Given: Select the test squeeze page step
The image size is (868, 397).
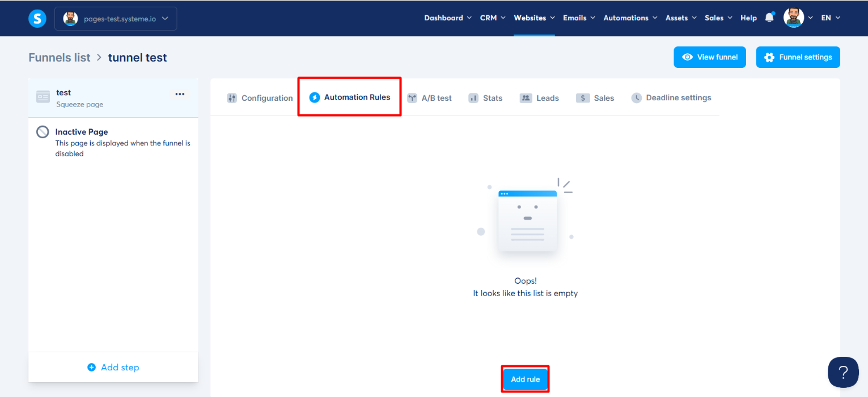Looking at the screenshot, I should pyautogui.click(x=113, y=98).
